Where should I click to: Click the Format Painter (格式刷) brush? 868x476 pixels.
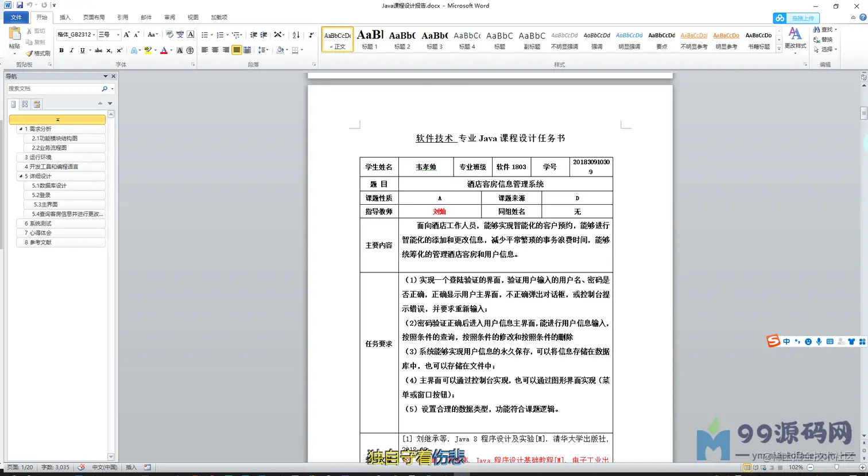pyautogui.click(x=38, y=53)
